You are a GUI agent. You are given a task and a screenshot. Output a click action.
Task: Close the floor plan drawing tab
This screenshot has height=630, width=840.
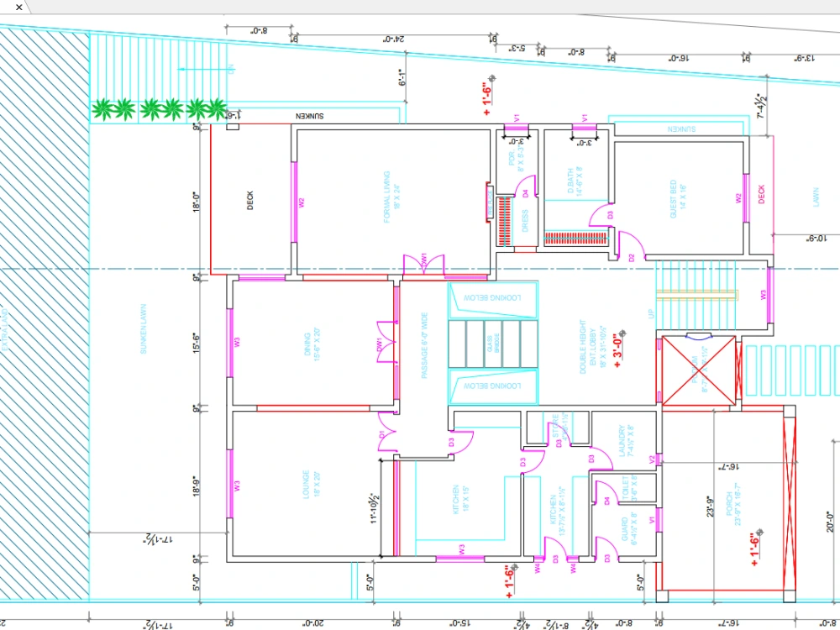pos(18,7)
